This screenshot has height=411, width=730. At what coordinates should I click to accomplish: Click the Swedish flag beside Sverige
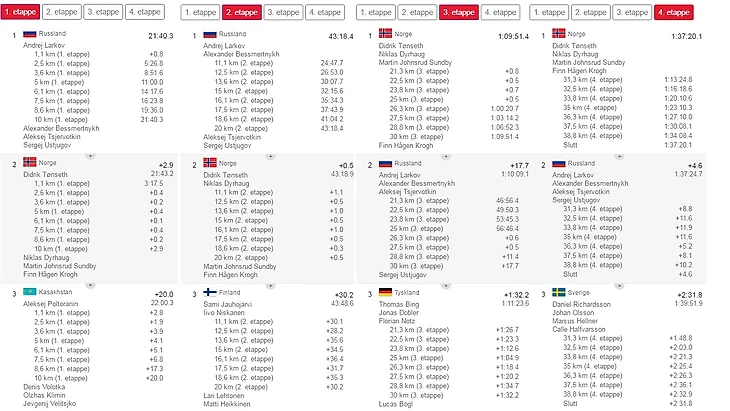pos(560,292)
